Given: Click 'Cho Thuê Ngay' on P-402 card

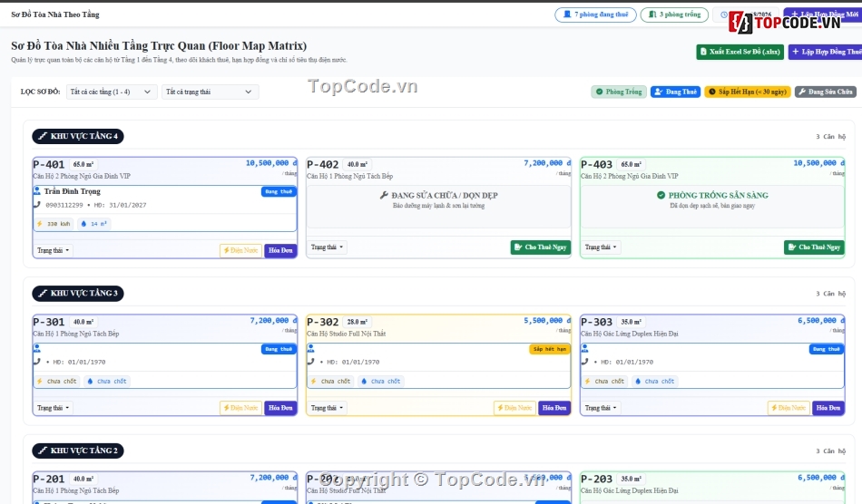Looking at the screenshot, I should [x=541, y=247].
